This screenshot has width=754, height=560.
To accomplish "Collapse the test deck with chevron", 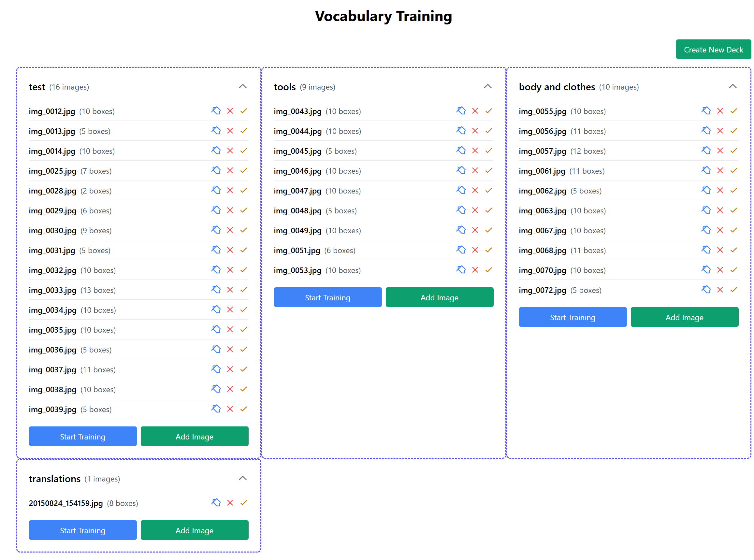I will click(242, 86).
